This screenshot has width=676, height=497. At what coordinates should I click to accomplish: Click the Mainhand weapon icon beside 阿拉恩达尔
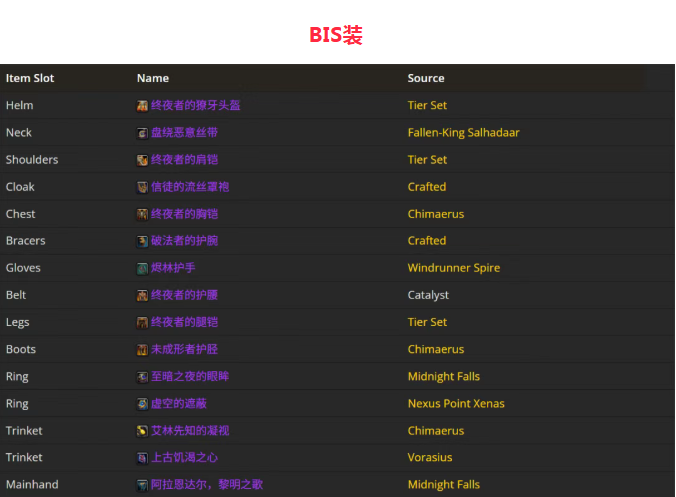tap(142, 485)
